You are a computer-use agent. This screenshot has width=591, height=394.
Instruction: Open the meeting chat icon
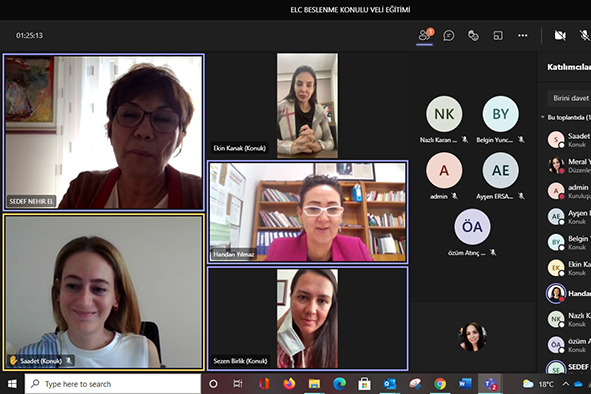click(x=449, y=35)
